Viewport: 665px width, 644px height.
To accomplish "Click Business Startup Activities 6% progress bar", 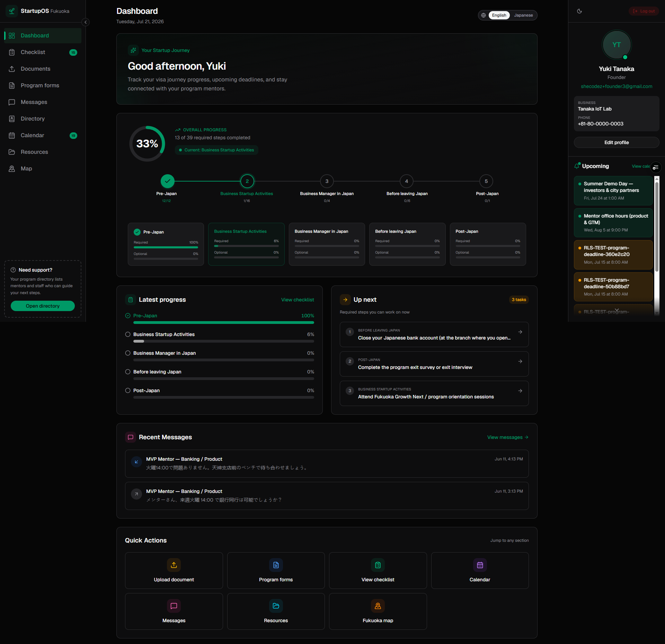I will pos(224,341).
